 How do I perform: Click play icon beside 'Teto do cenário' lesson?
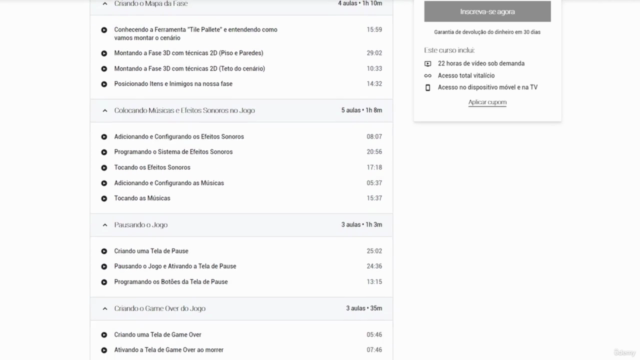[104, 69]
